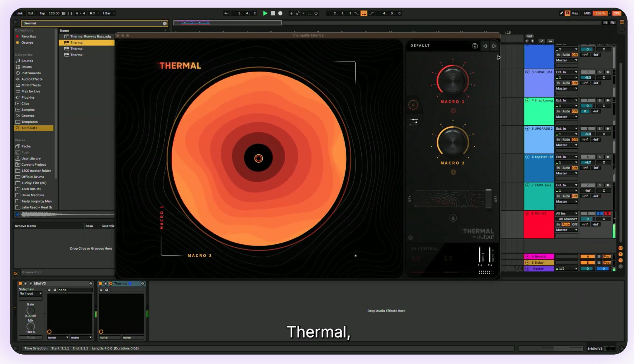Solo track 3 SUPAH_MA
The width and height of the screenshot is (634, 364).
[599, 72]
